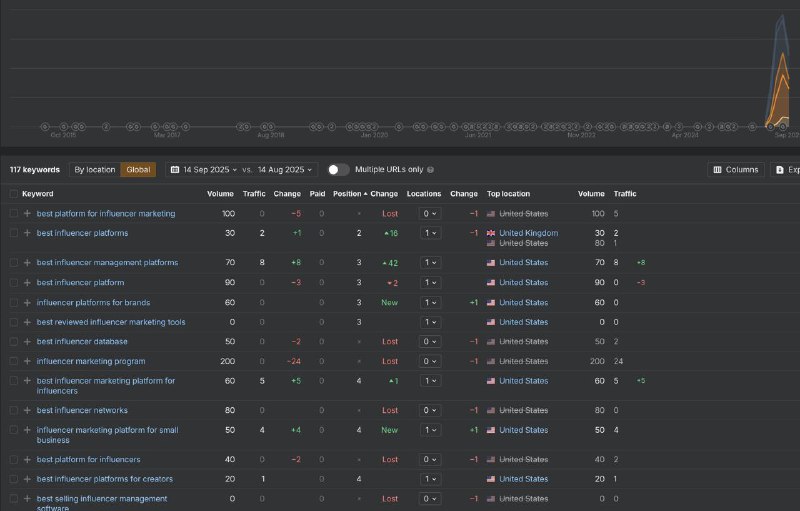
Task: Click calendar icon in date comparison selector
Action: click(174, 170)
